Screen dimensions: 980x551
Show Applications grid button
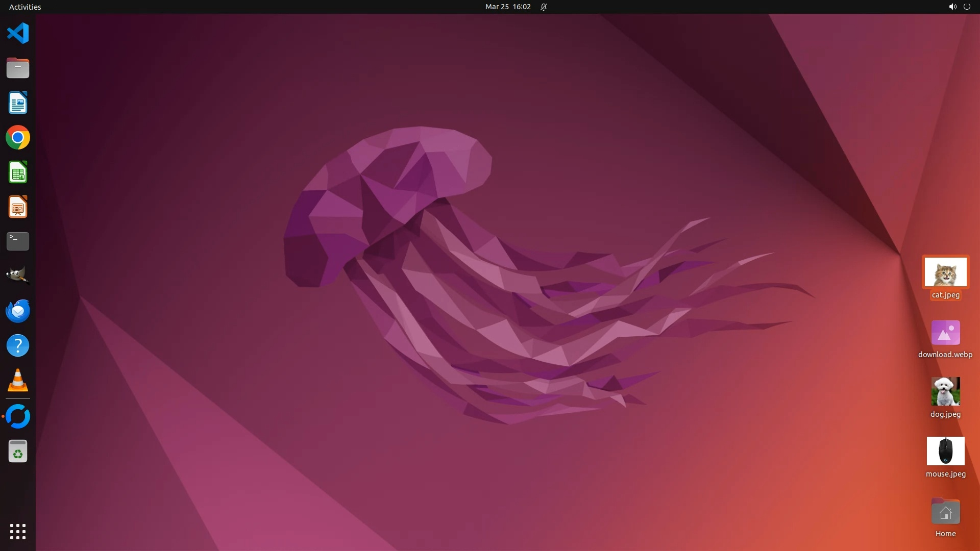tap(18, 532)
